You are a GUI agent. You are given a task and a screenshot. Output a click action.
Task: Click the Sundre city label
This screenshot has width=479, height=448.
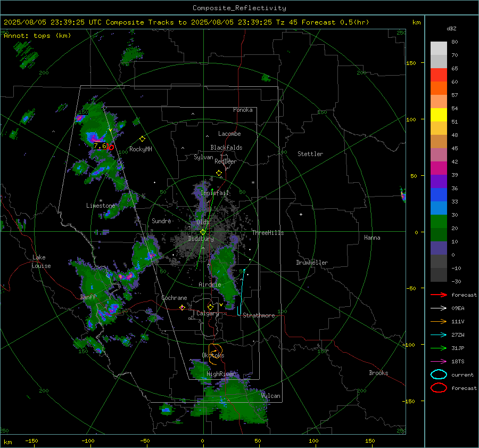click(x=161, y=221)
